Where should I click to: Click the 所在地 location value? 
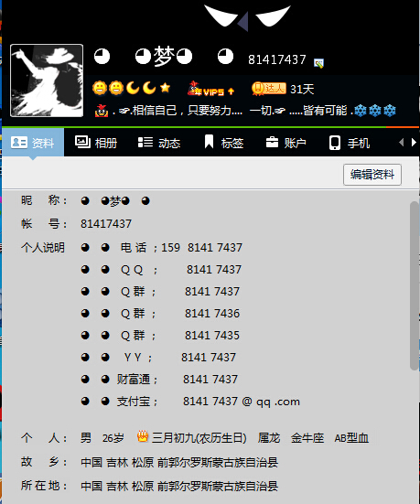tap(179, 486)
